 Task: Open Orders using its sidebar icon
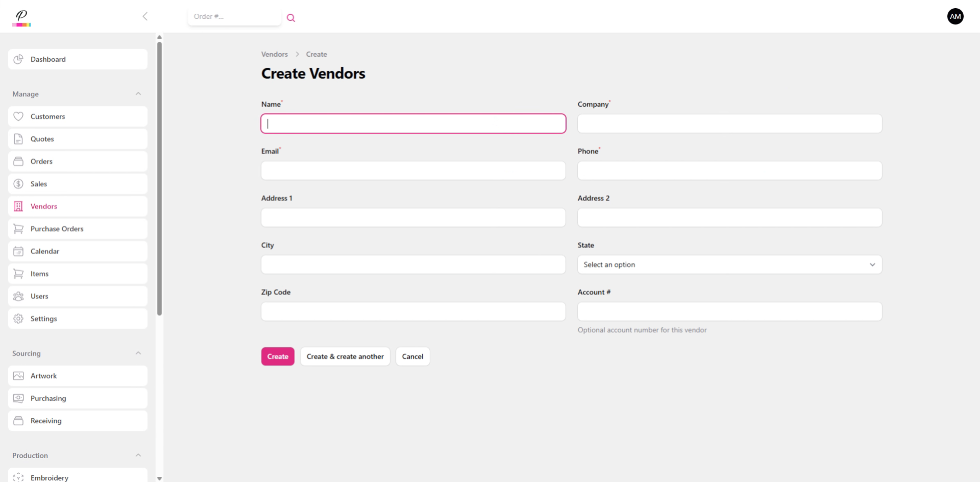coord(18,161)
